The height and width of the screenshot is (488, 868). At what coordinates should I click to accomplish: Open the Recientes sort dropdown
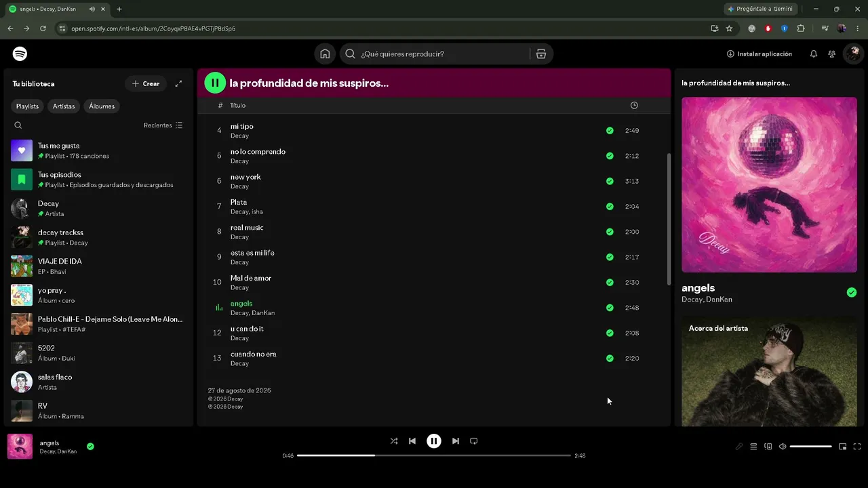163,125
